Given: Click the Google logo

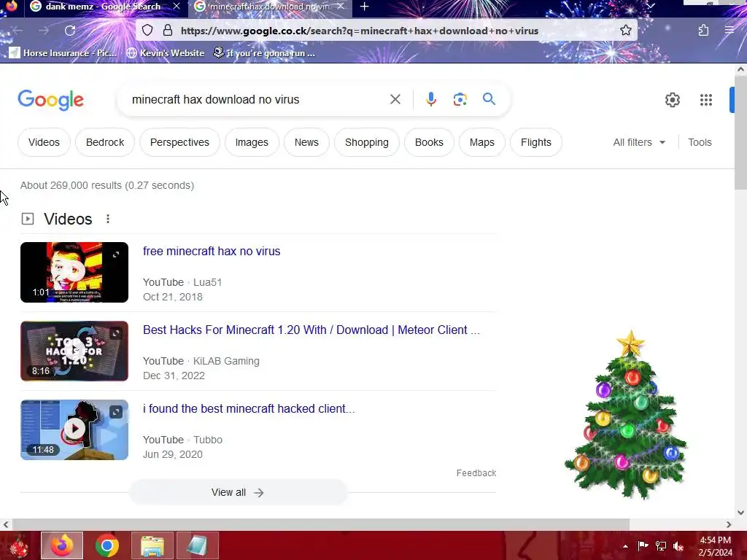Looking at the screenshot, I should tap(50, 100).
